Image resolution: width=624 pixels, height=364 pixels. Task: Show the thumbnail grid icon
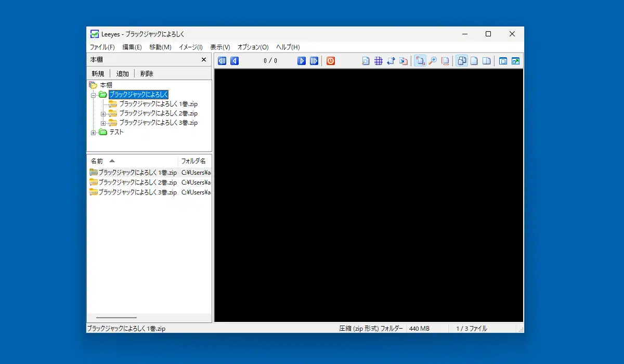[379, 61]
